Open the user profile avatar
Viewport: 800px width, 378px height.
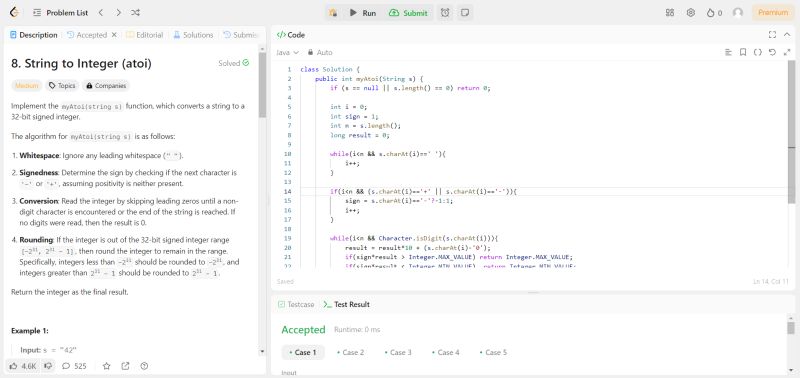click(x=738, y=13)
